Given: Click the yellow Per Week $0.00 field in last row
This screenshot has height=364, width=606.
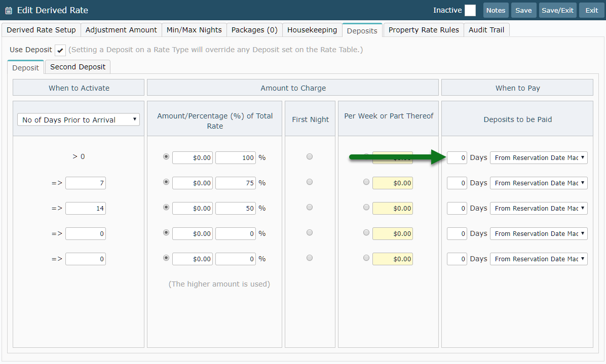Looking at the screenshot, I should [392, 259].
